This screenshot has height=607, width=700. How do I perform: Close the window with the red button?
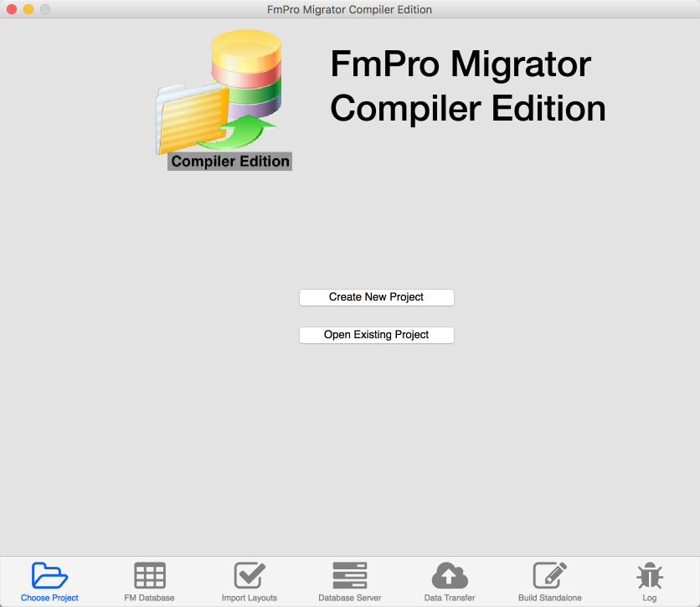(x=12, y=10)
